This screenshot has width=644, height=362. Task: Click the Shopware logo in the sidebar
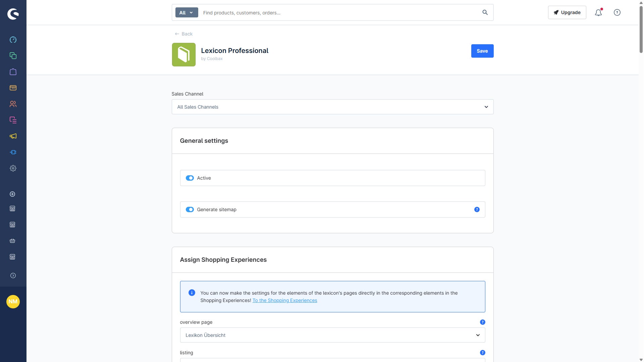13,14
